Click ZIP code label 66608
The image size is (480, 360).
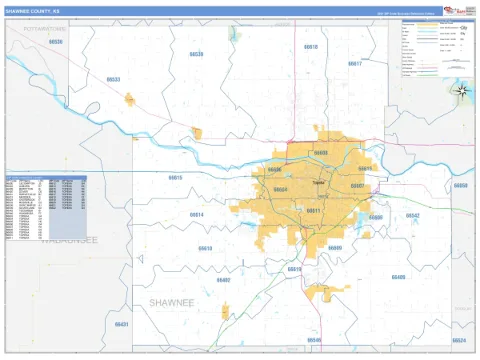(321, 153)
